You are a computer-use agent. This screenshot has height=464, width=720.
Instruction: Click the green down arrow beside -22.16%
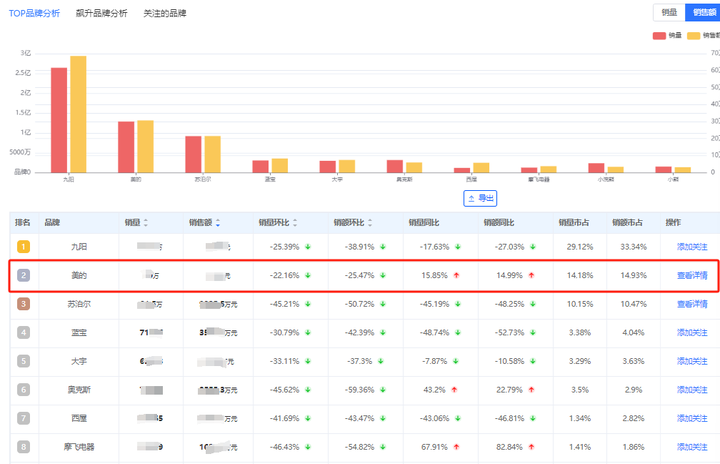pos(308,275)
